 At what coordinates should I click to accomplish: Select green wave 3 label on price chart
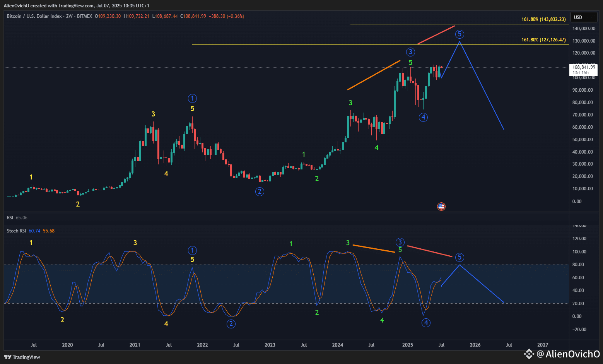pos(351,103)
